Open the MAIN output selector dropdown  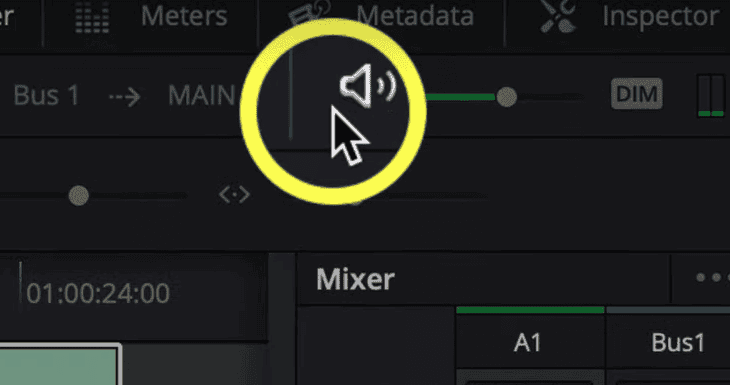[x=201, y=96]
